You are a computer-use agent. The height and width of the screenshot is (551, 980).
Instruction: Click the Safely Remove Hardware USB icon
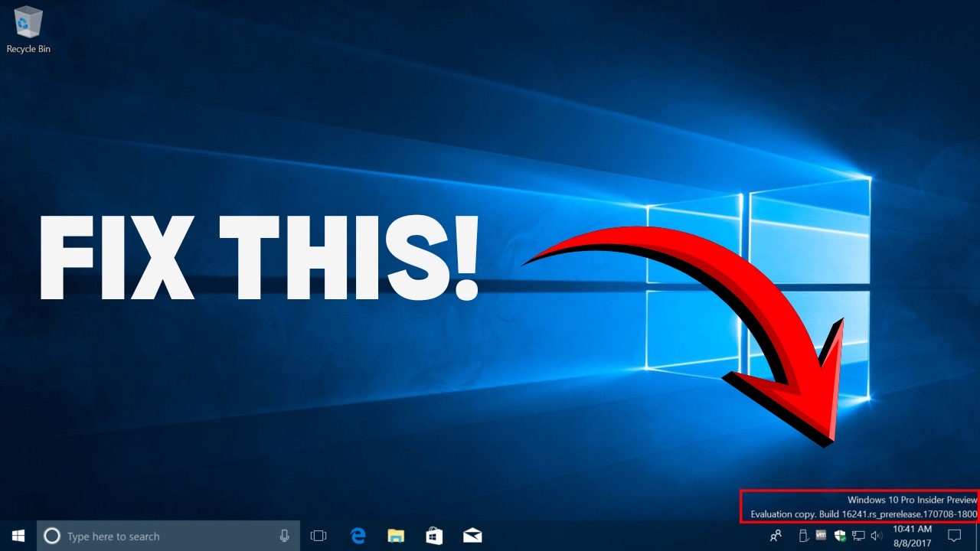tap(804, 536)
